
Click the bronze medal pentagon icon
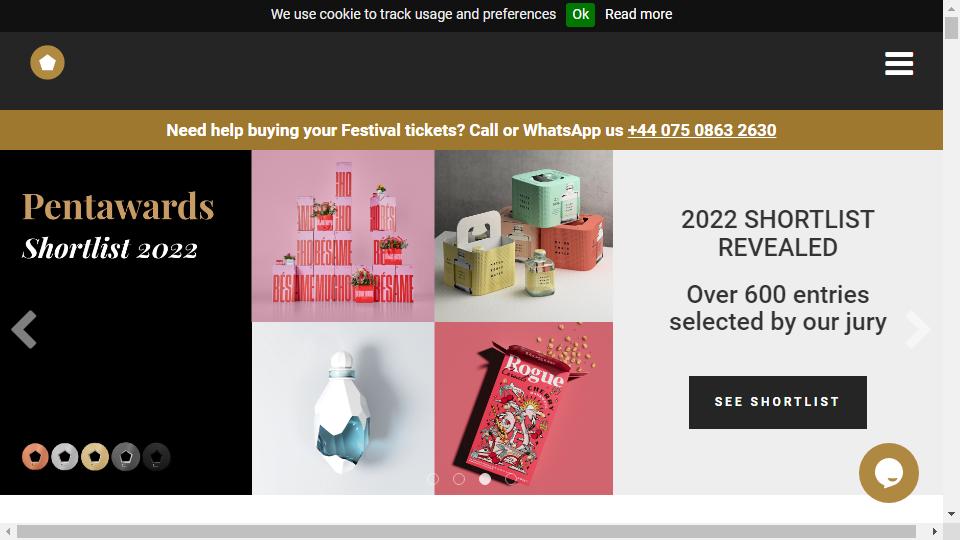pos(35,457)
